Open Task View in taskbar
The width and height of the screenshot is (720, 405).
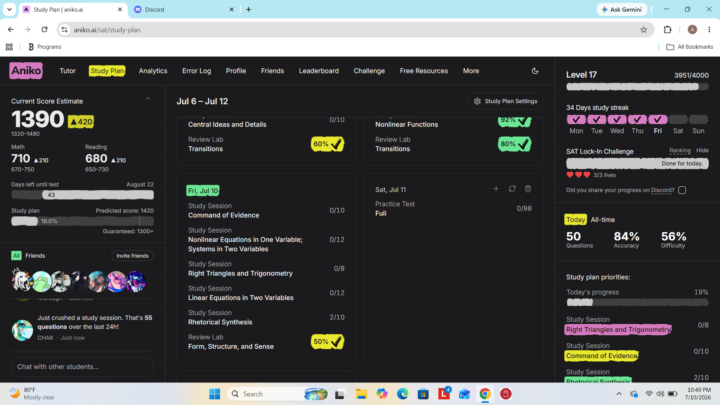pos(340,394)
